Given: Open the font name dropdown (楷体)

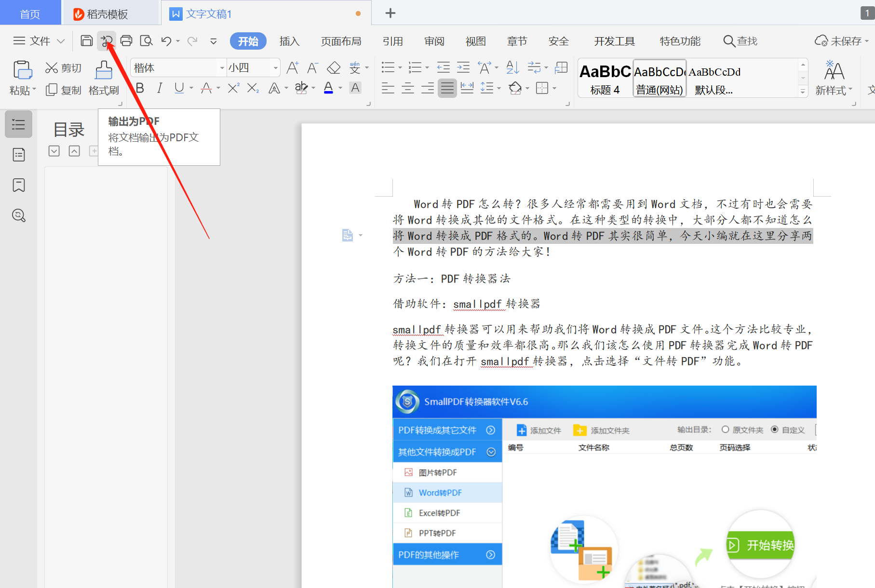Looking at the screenshot, I should [222, 68].
